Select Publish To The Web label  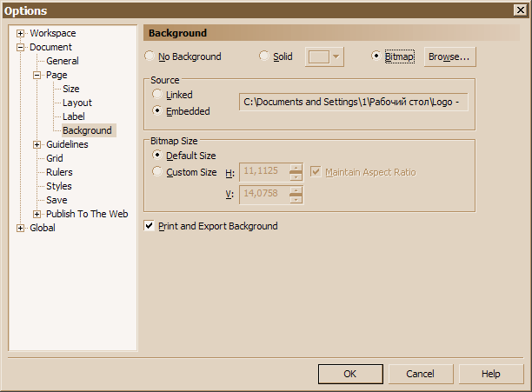tap(87, 214)
